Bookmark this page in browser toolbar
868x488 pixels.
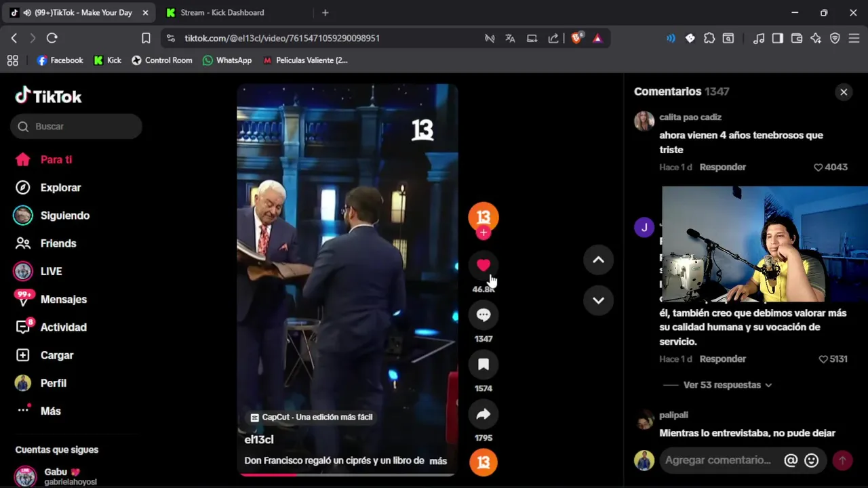click(x=146, y=38)
